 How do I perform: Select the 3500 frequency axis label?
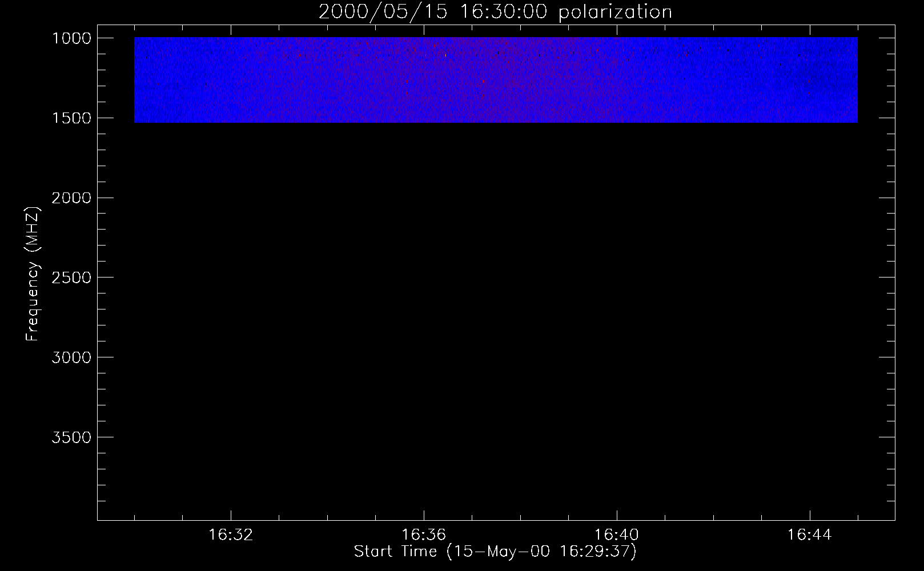click(x=71, y=437)
